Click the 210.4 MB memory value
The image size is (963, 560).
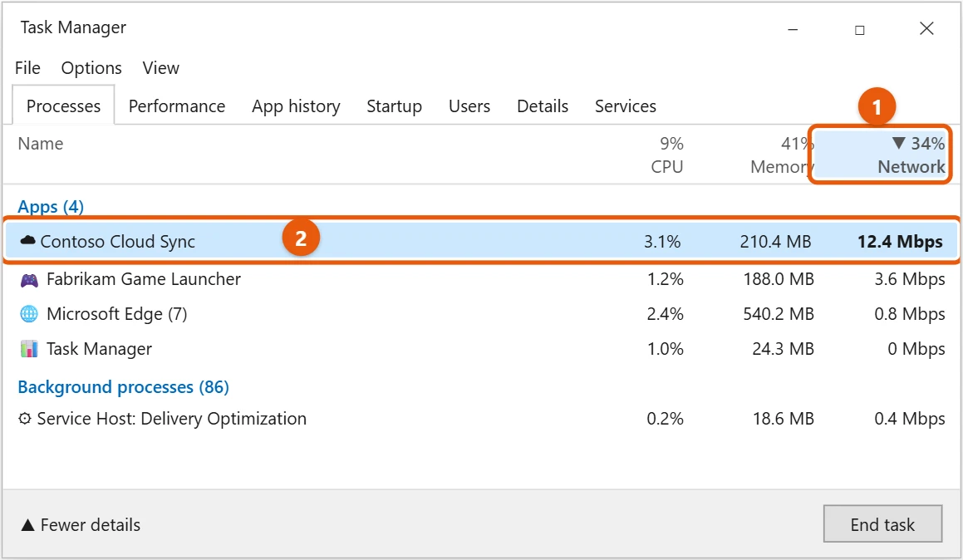(x=775, y=241)
